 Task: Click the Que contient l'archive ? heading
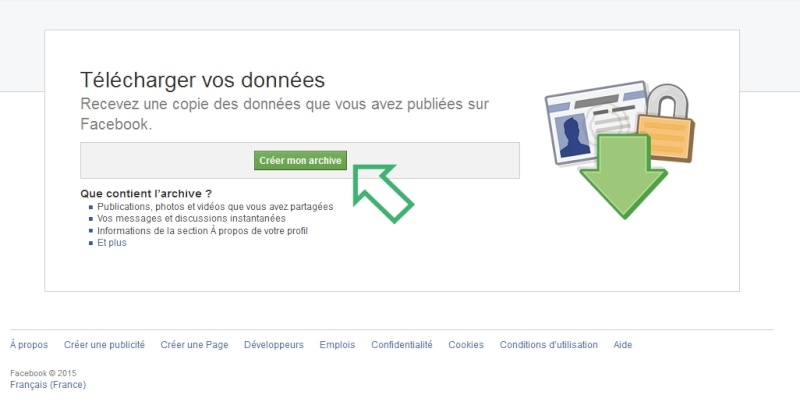[x=146, y=194]
